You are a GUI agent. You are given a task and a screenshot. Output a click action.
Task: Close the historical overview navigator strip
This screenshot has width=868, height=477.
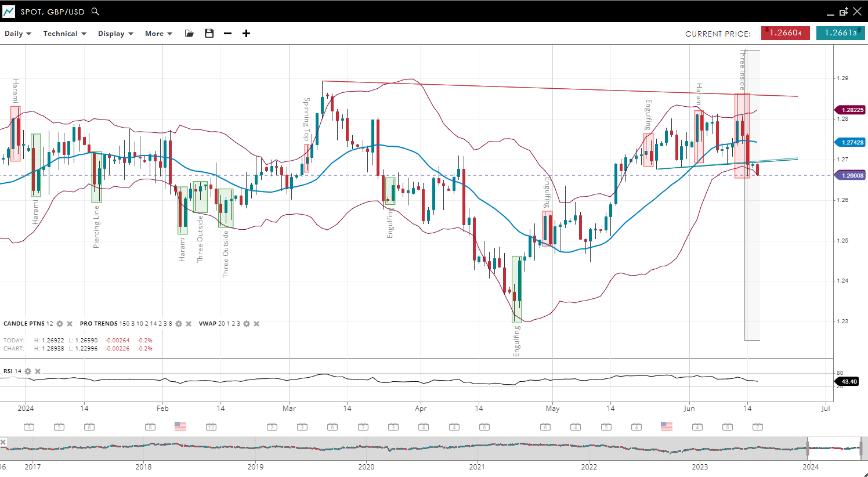click(3, 442)
